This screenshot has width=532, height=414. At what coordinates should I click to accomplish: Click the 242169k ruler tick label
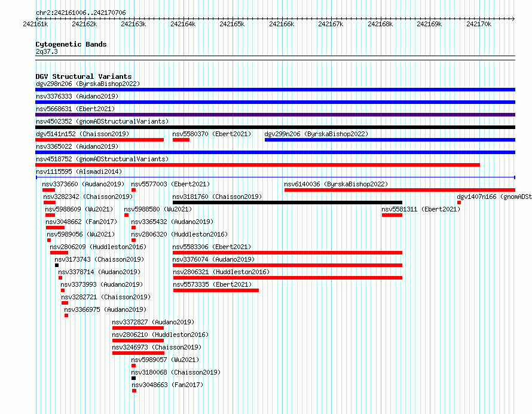[x=429, y=24]
